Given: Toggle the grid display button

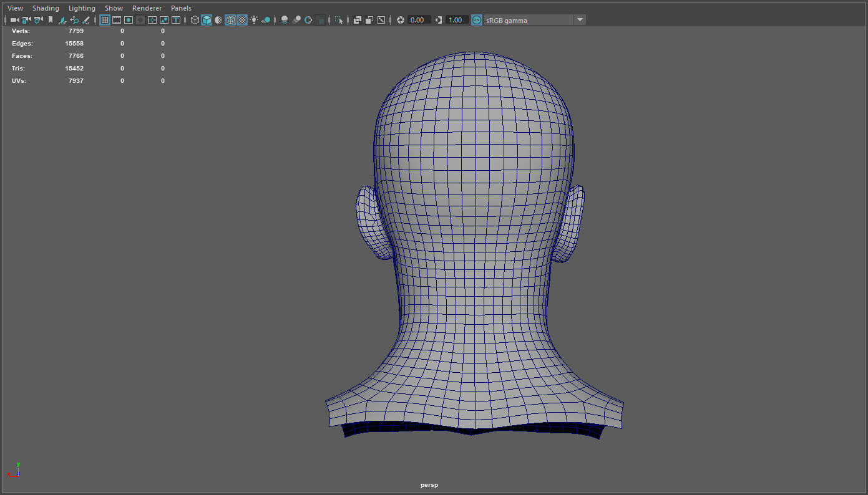Looking at the screenshot, I should pos(105,20).
